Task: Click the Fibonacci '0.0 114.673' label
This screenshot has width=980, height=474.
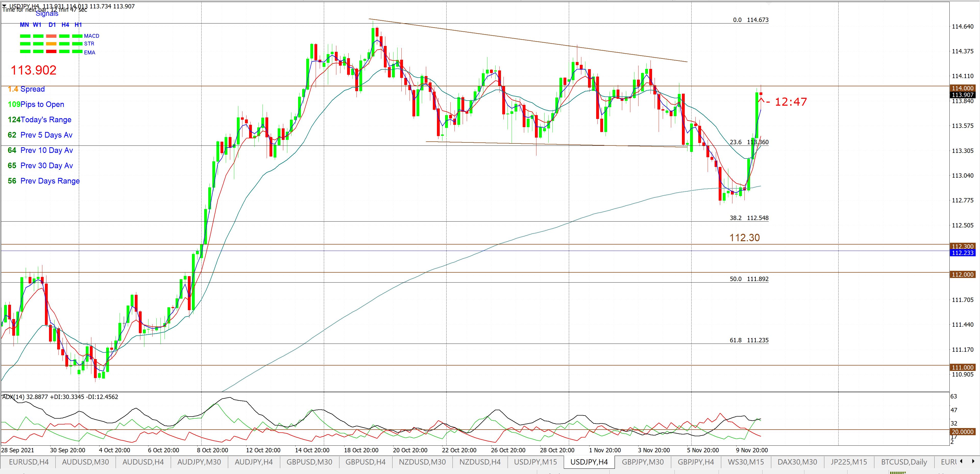Action: tap(751, 20)
